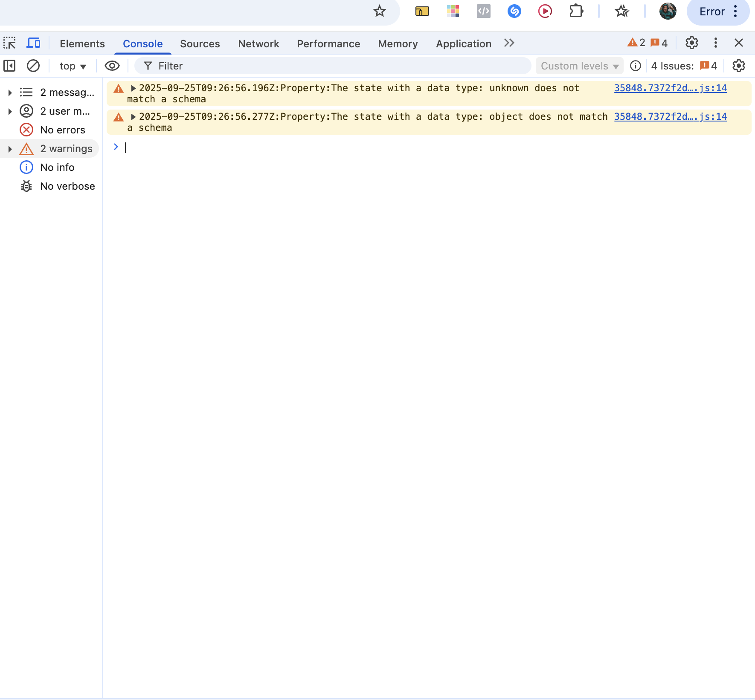Image resolution: width=755 pixels, height=700 pixels.
Task: Click the 4 Issues button
Action: pos(684,66)
